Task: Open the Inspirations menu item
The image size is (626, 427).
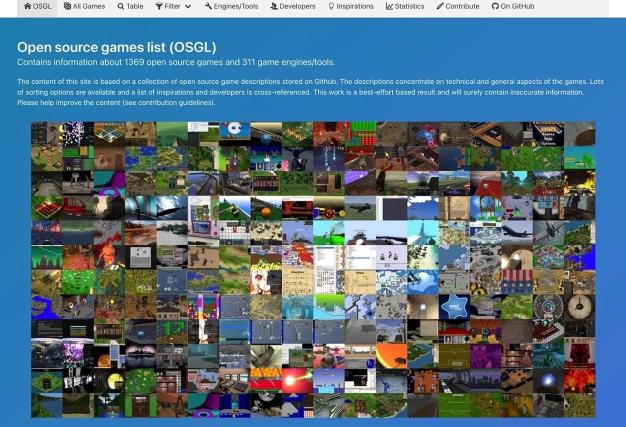Action: point(351,6)
